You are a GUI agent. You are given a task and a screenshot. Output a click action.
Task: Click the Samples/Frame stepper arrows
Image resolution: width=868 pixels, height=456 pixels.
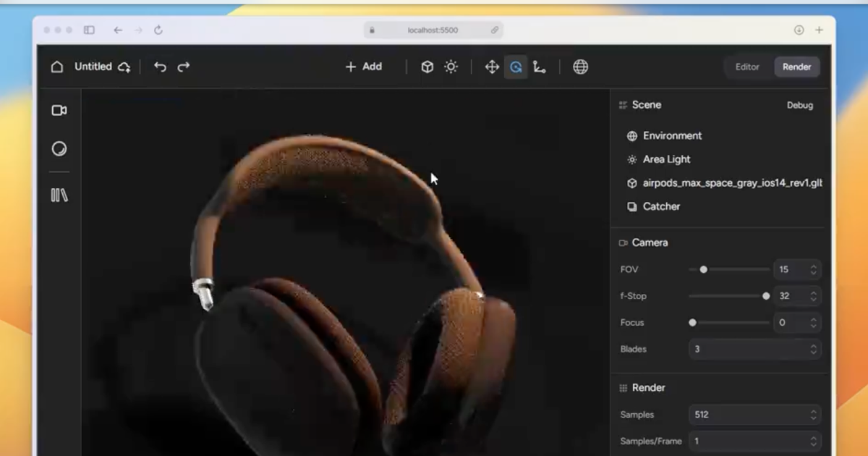pos(814,441)
